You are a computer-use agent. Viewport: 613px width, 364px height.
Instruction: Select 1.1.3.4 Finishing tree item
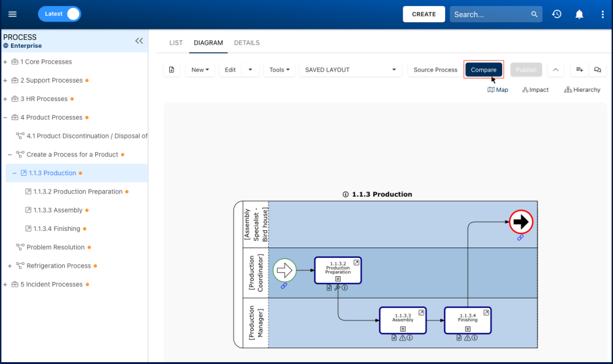[x=56, y=229]
